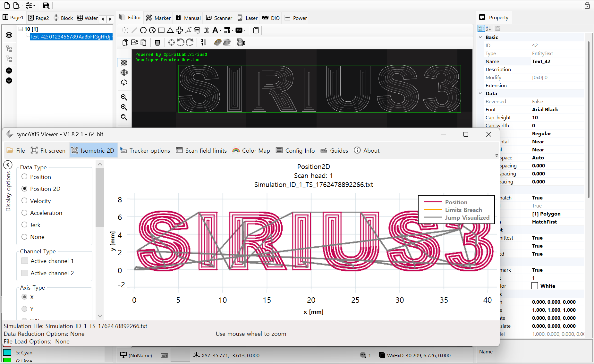Collapse the Display options side panel arrow
The width and height of the screenshot is (594, 364).
tap(8, 165)
